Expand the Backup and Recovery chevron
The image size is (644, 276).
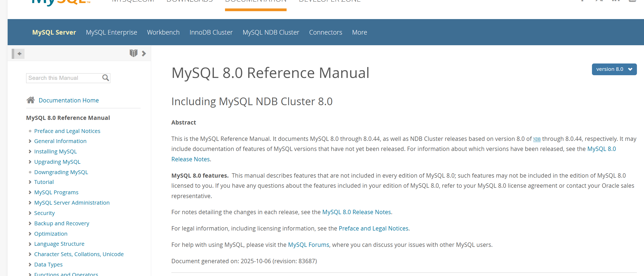coord(30,223)
